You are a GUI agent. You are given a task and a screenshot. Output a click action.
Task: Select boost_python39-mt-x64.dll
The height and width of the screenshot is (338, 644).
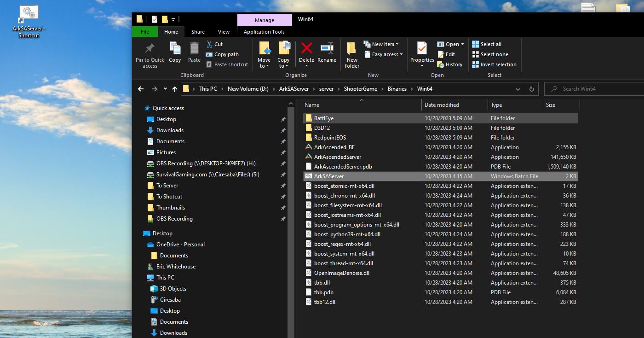coord(440,234)
